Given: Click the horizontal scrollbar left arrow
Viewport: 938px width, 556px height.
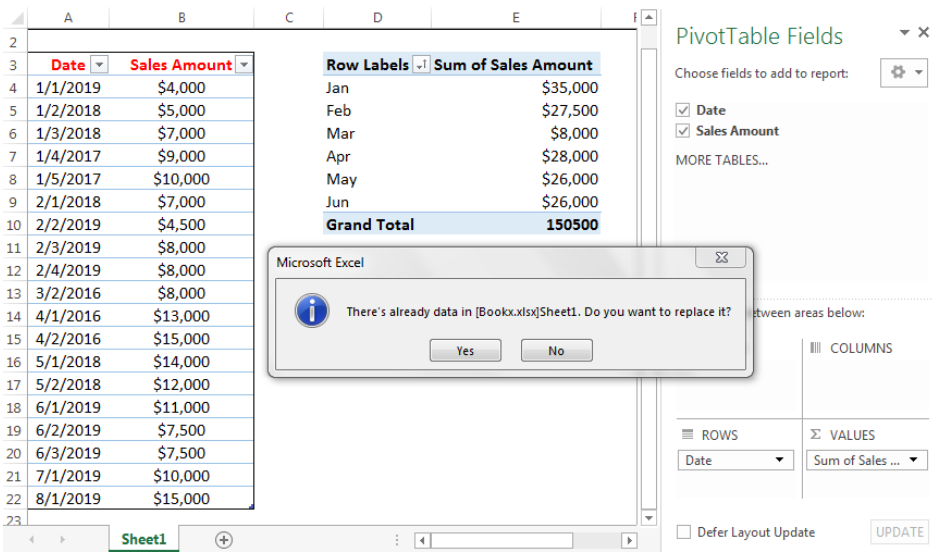Looking at the screenshot, I should [x=422, y=540].
